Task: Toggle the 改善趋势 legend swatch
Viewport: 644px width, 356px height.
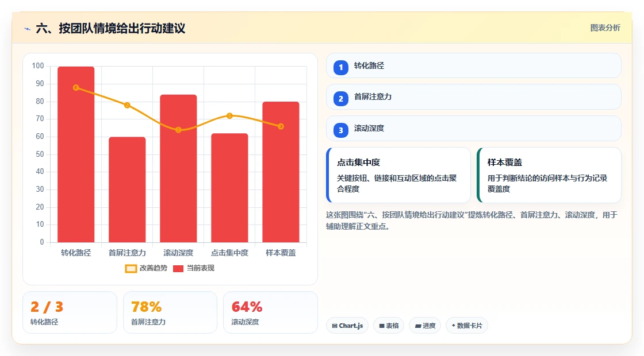Action: 131,269
